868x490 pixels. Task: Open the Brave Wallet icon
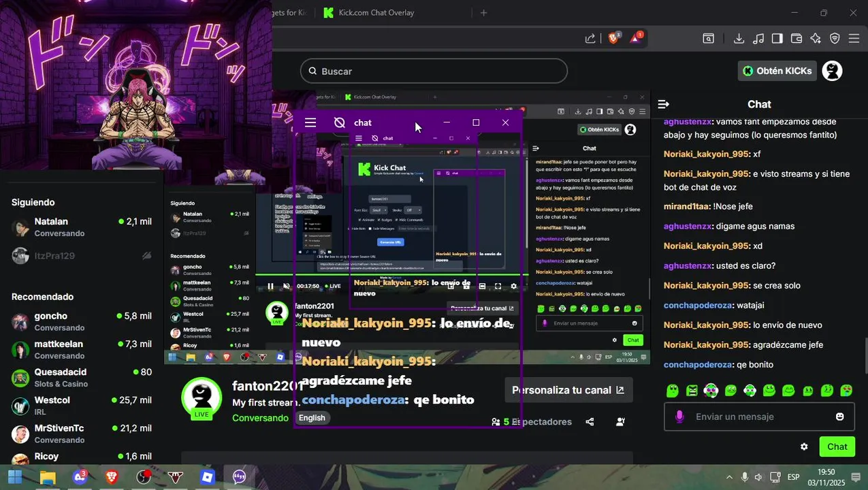797,39
